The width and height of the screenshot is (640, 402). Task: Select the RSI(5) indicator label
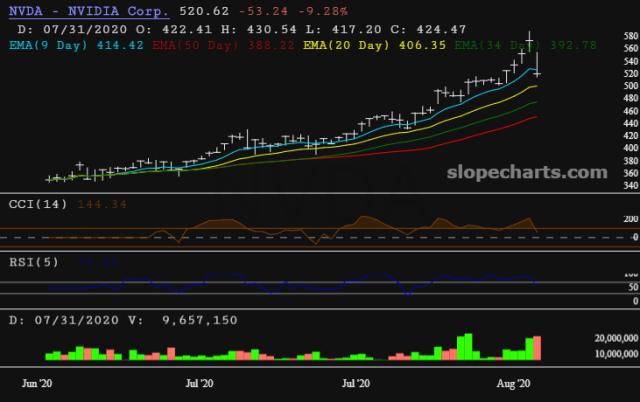(34, 262)
